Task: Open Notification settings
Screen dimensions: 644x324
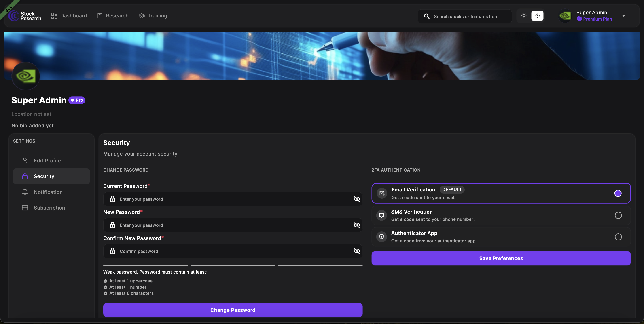Action: (x=51, y=192)
